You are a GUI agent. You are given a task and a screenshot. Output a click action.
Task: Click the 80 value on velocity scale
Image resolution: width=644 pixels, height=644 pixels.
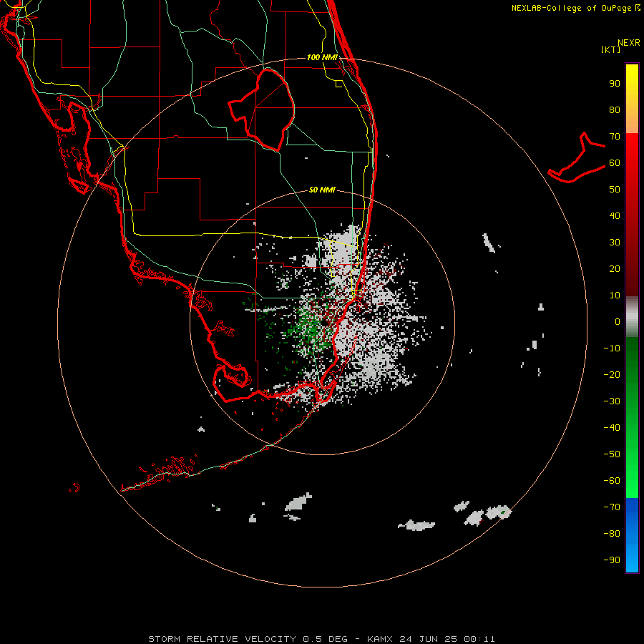[615, 109]
